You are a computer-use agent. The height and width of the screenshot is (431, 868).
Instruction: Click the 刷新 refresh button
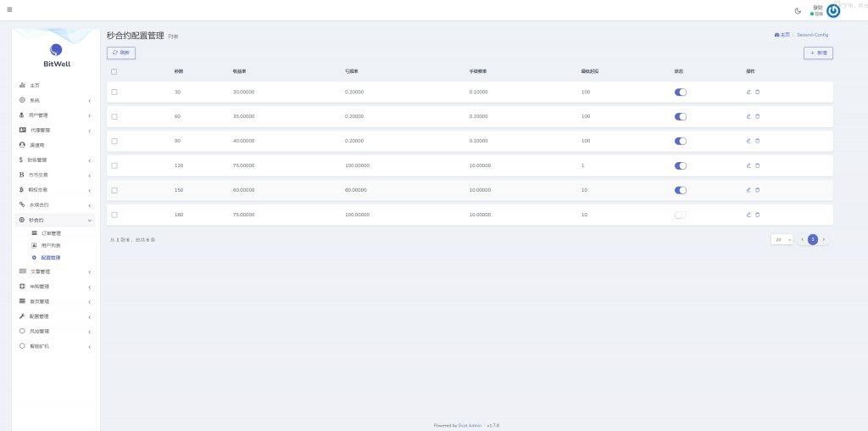pyautogui.click(x=121, y=53)
